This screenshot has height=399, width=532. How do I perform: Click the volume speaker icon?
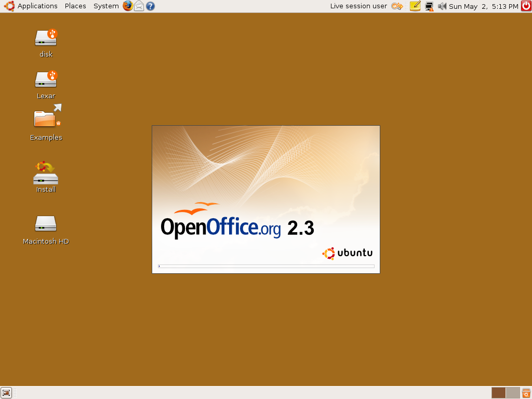point(442,6)
